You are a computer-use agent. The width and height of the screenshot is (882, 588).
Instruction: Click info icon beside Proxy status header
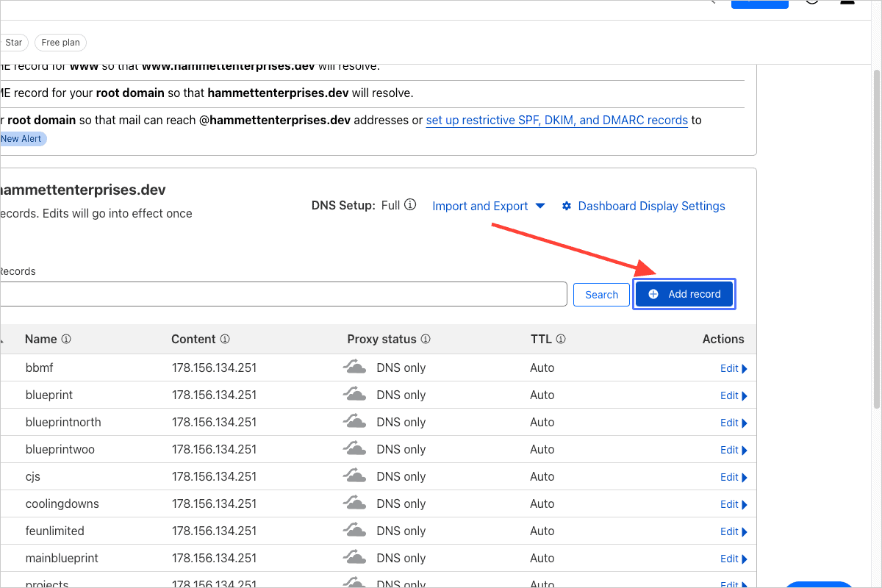coord(426,340)
